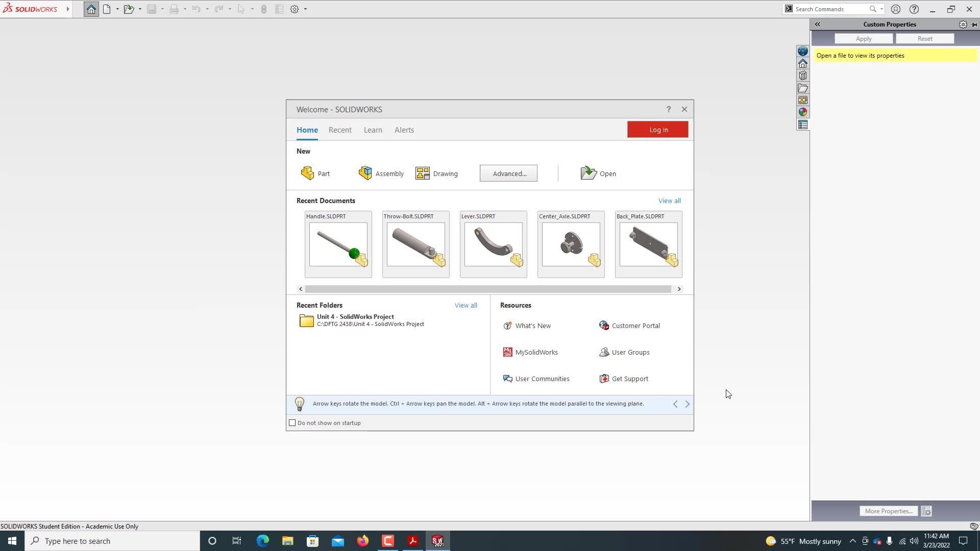Click the red Log In button

(658, 130)
